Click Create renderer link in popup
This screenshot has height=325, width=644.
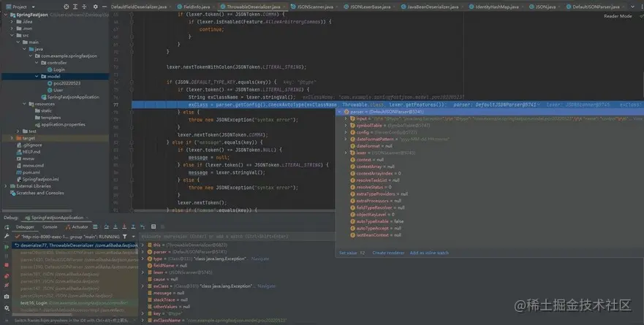388,253
